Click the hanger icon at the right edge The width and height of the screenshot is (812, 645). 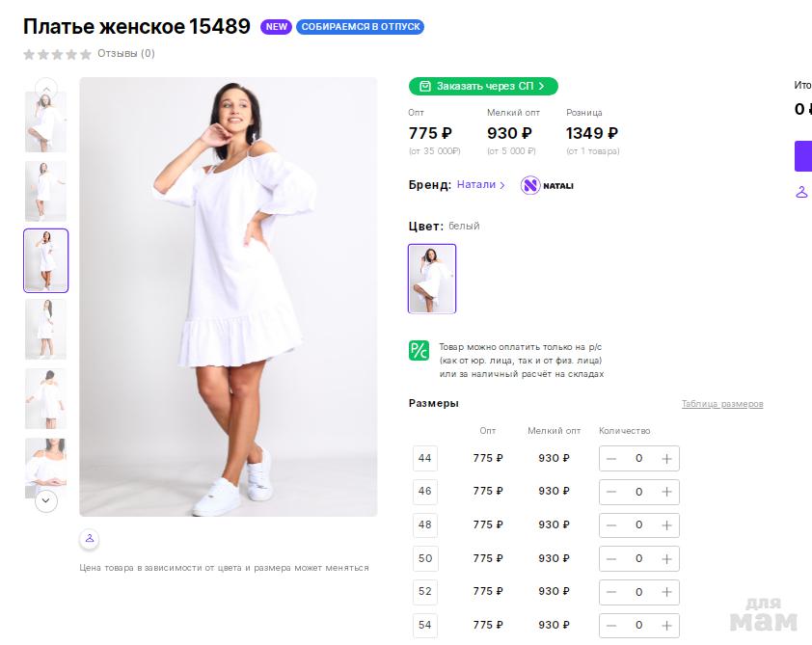coord(801,191)
